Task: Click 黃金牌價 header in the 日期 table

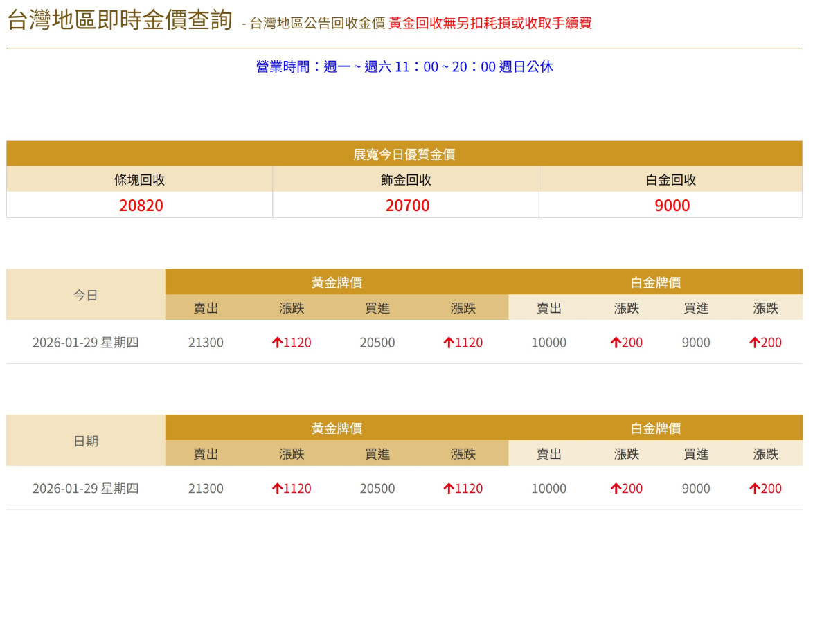Action: [x=337, y=428]
